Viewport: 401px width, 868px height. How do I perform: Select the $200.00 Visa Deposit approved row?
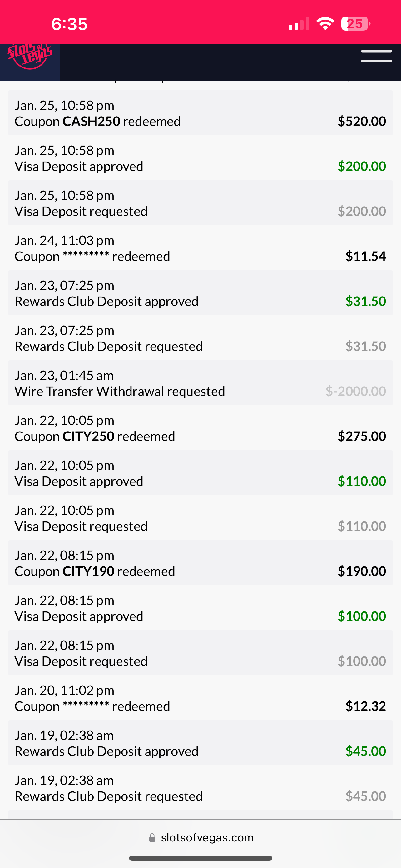pyautogui.click(x=200, y=158)
